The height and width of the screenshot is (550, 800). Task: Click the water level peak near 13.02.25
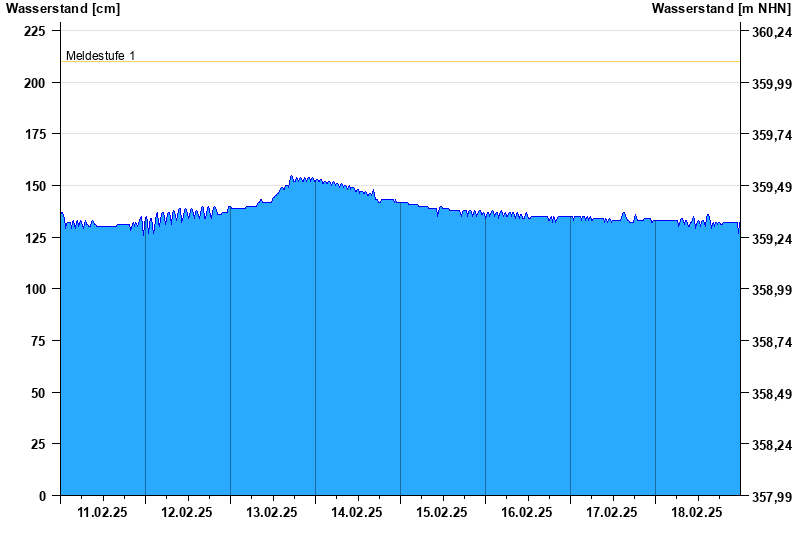click(291, 177)
